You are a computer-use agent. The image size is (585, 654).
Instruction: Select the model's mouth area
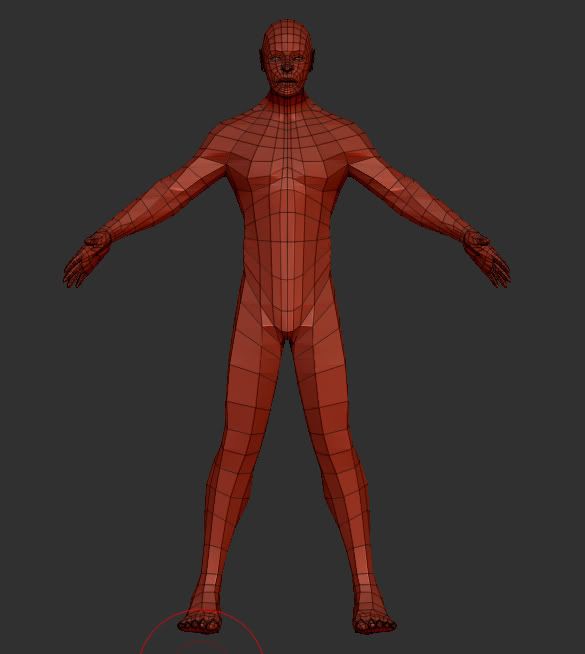click(x=287, y=84)
